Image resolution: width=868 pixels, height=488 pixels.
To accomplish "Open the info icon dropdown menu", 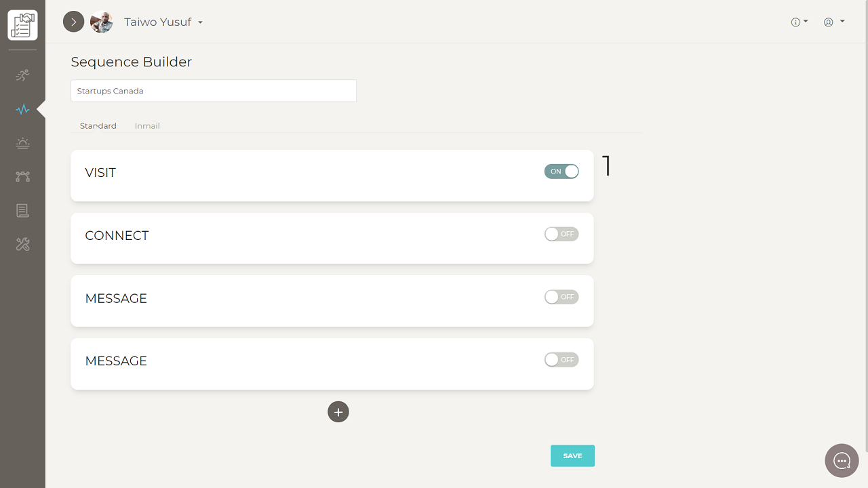I will tap(800, 22).
